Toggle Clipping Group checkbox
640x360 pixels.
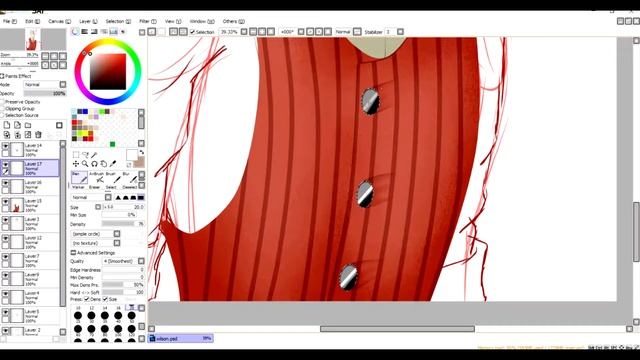(x=2, y=109)
